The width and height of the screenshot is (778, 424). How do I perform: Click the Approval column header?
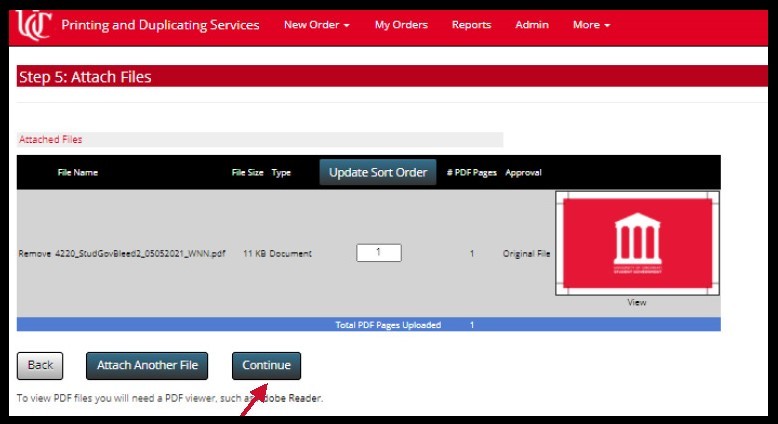[x=523, y=172]
